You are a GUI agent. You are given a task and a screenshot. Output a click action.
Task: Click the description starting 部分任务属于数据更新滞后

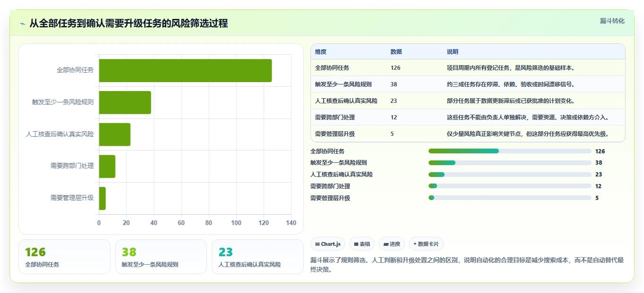511,101
